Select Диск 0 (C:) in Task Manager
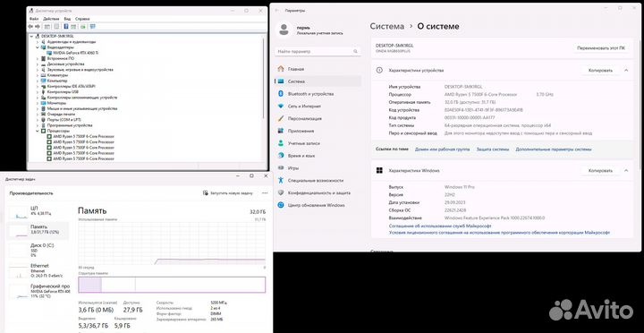The height and width of the screenshot is (333, 644). point(38,250)
